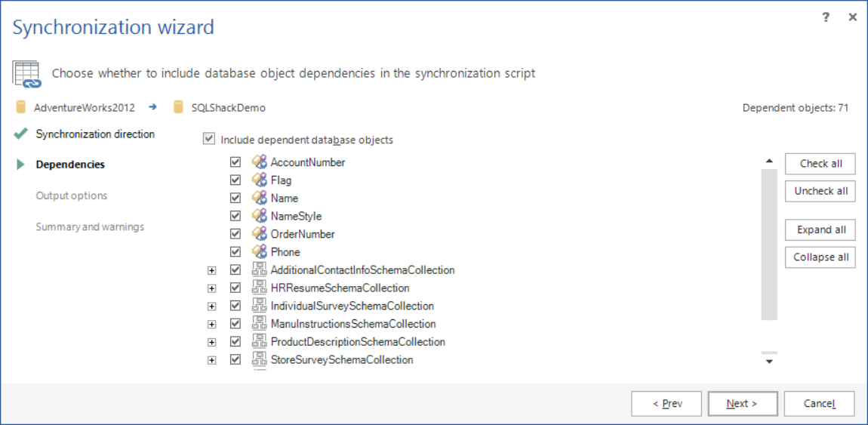Screen dimensions: 868x425
Task: Click the OrderNumber type icon
Action: 260,234
